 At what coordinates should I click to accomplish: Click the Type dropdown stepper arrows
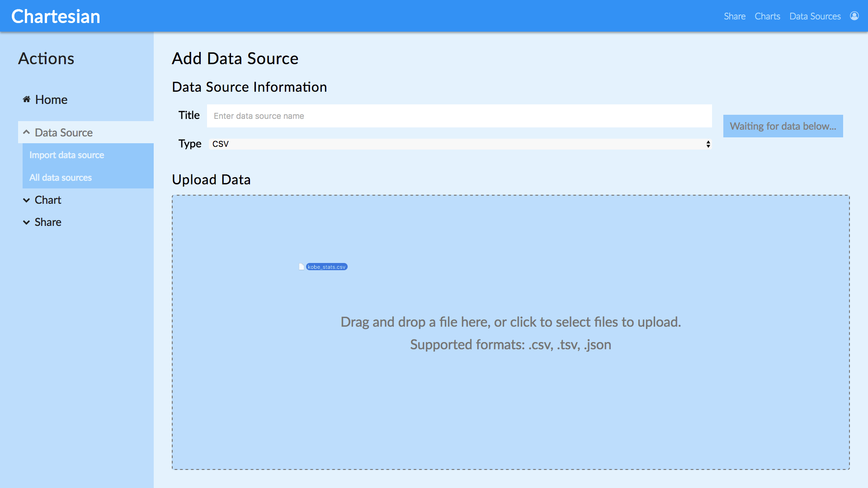click(708, 144)
